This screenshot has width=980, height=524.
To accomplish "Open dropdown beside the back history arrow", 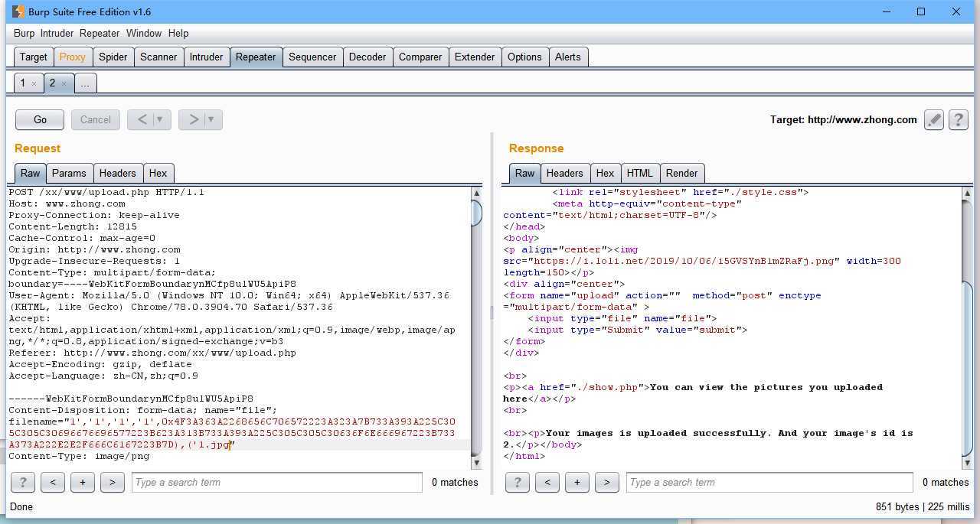I will tap(160, 119).
